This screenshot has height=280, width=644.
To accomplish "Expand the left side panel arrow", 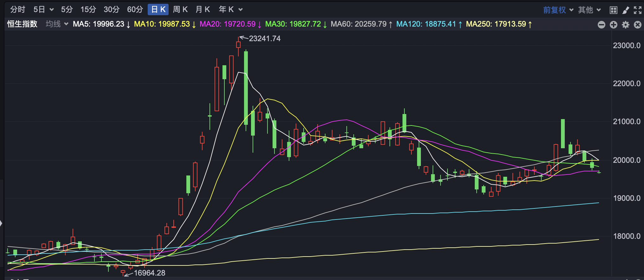I will coord(1,223).
